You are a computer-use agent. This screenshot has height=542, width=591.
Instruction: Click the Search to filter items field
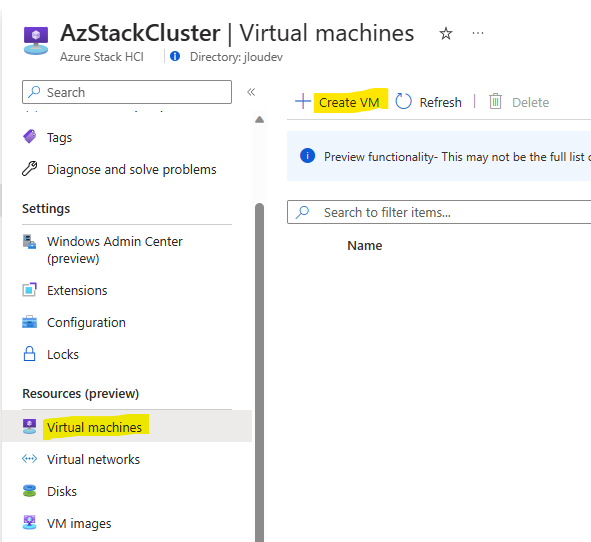(439, 212)
